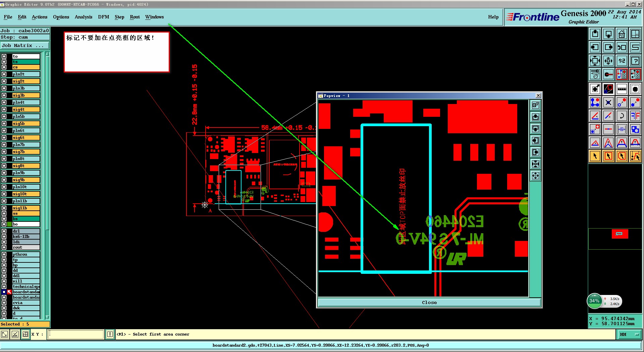The image size is (644, 352).
Task: Select the rectangle area select tool
Action: pyautogui.click(x=608, y=156)
